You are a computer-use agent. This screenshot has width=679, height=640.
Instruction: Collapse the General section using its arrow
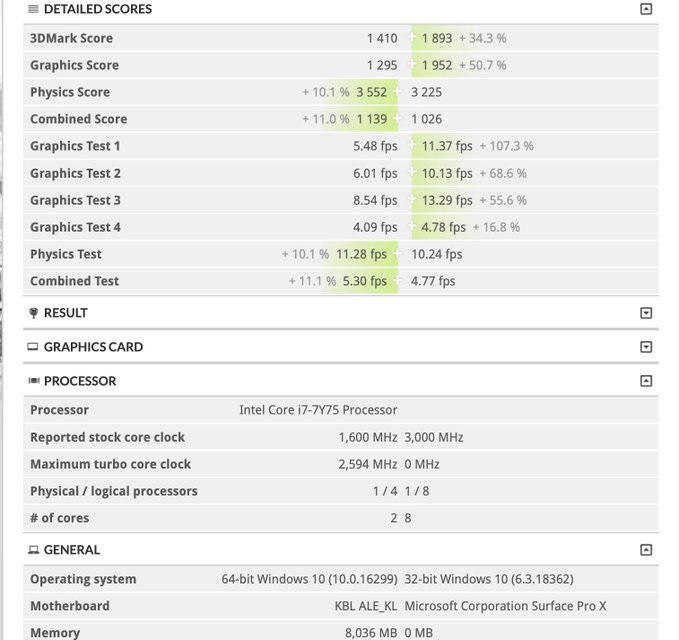click(646, 550)
